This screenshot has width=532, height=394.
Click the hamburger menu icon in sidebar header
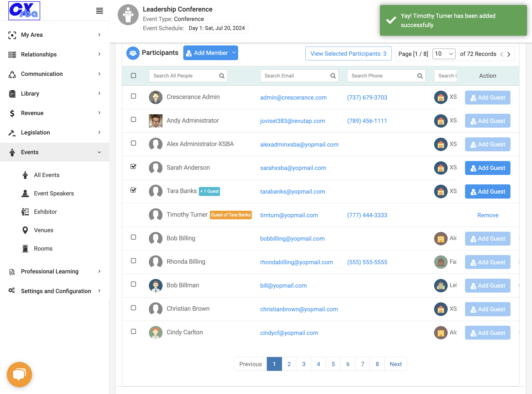click(x=100, y=11)
